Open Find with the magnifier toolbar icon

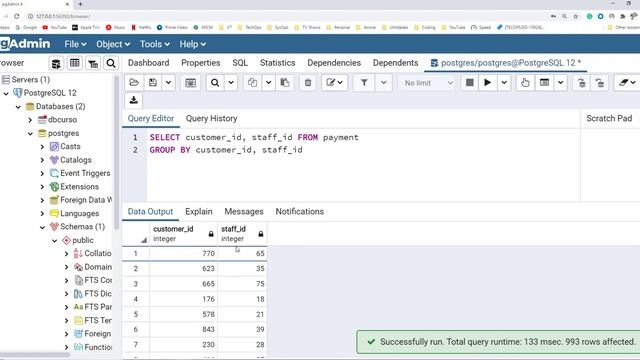(x=215, y=83)
